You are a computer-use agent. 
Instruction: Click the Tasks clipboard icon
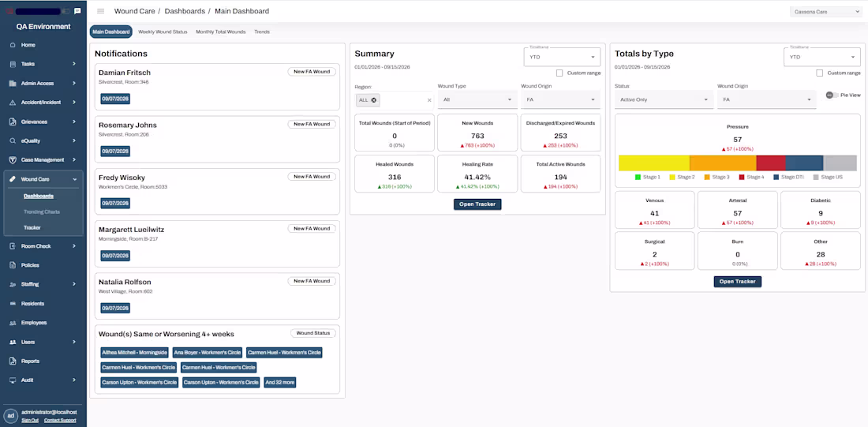click(x=13, y=64)
